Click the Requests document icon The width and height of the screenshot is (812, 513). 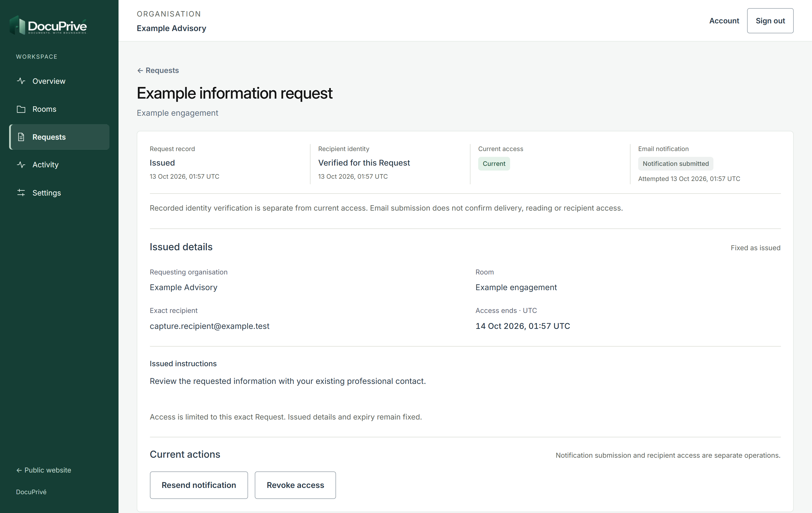click(x=21, y=137)
